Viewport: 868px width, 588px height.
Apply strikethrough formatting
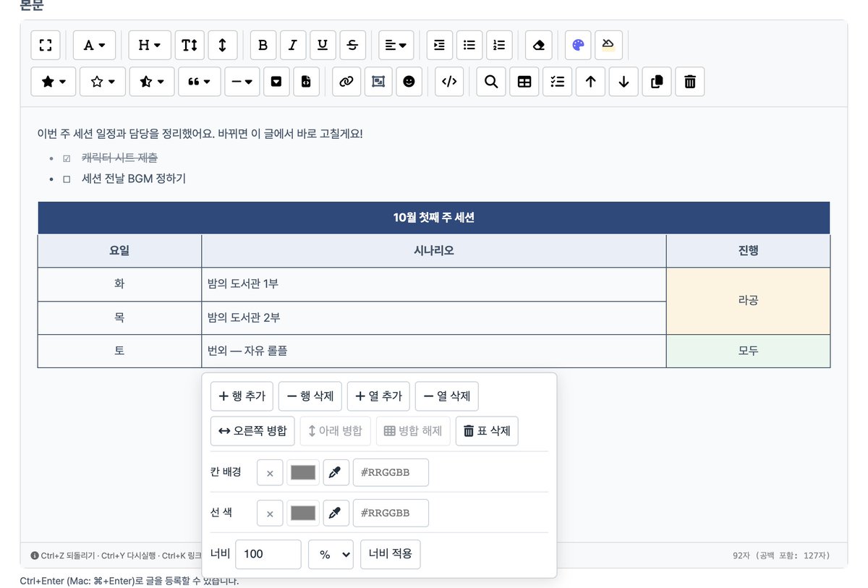pos(352,45)
